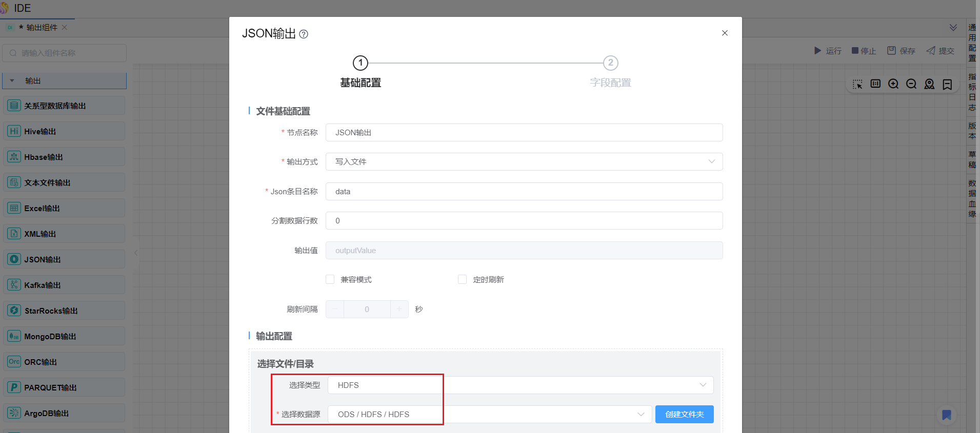Open the 选择类型 HDFS dropdown

[x=520, y=385]
